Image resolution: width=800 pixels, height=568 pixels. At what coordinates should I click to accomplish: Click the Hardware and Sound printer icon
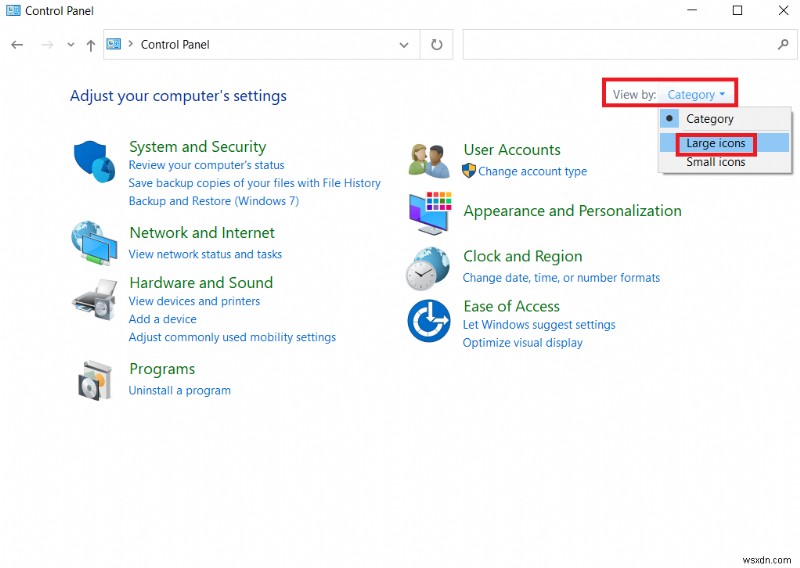tap(95, 297)
